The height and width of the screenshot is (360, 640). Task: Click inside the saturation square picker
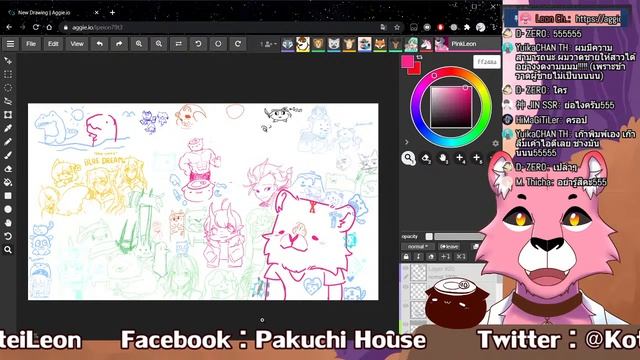coord(451,107)
